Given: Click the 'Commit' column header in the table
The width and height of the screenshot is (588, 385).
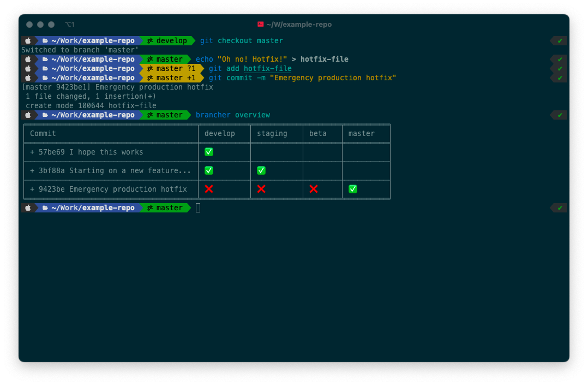Looking at the screenshot, I should point(43,133).
